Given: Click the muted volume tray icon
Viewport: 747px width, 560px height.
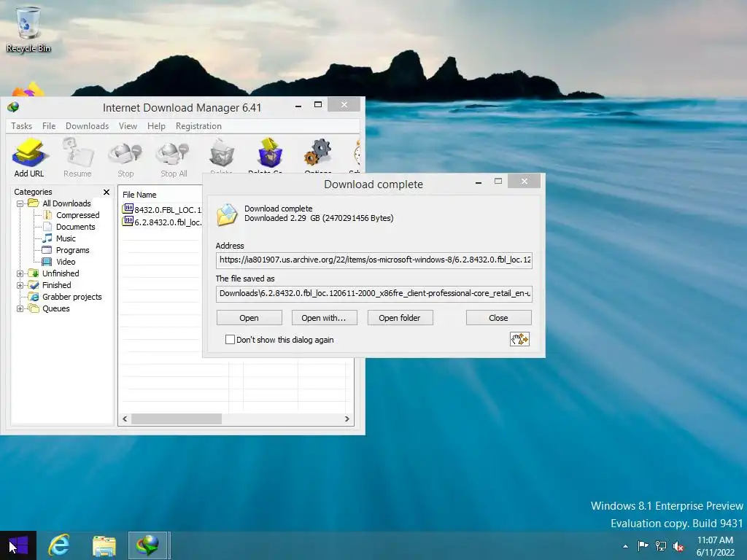Looking at the screenshot, I should pyautogui.click(x=678, y=545).
